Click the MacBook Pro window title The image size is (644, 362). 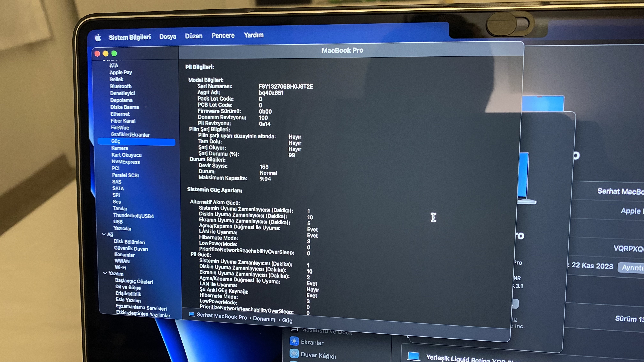pyautogui.click(x=342, y=50)
